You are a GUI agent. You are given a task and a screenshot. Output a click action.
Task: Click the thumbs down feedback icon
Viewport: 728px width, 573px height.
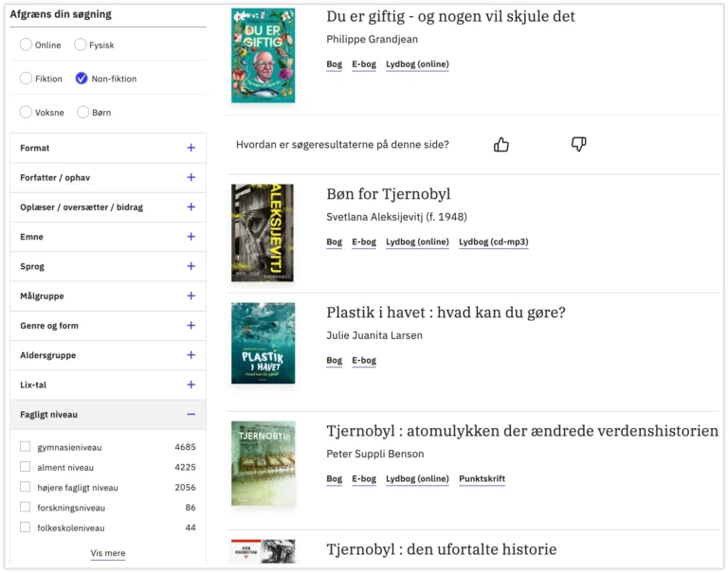578,144
